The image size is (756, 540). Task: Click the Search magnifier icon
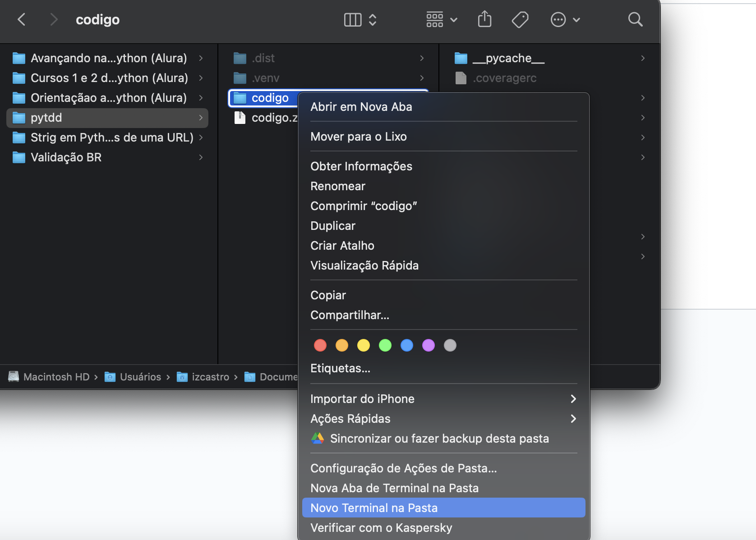(x=635, y=19)
